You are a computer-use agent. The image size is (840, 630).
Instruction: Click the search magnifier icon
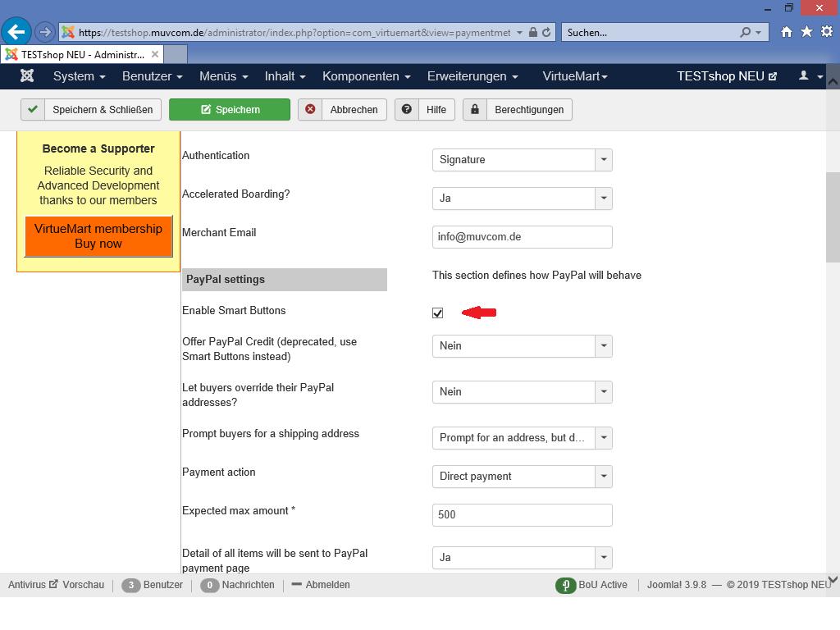pyautogui.click(x=745, y=33)
